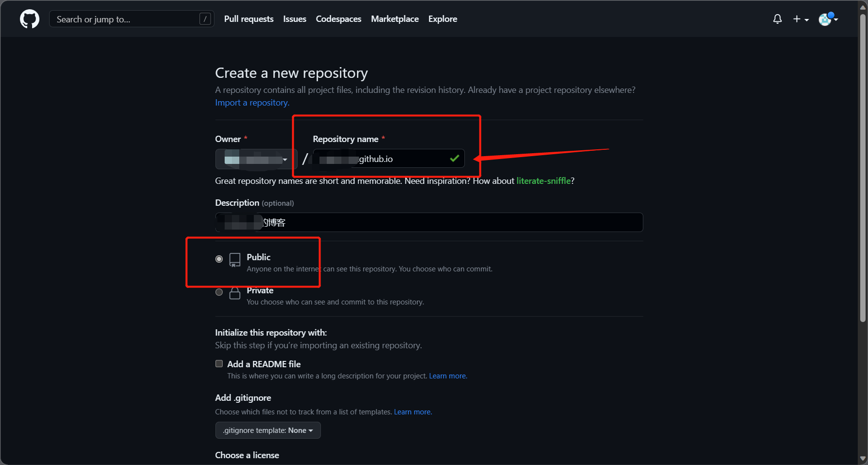Screen dimensions: 868x465
Task: Click the page vertical scrollbar
Action: point(863,168)
